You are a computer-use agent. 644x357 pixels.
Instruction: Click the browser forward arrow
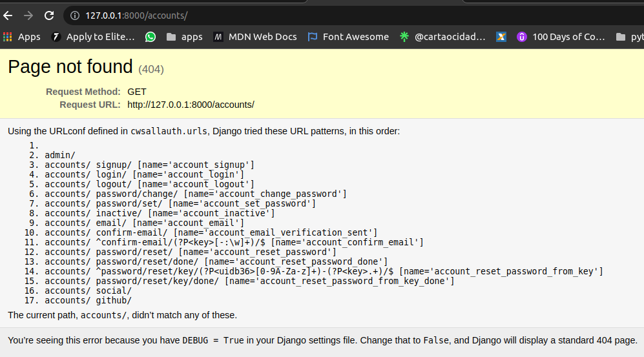point(28,15)
